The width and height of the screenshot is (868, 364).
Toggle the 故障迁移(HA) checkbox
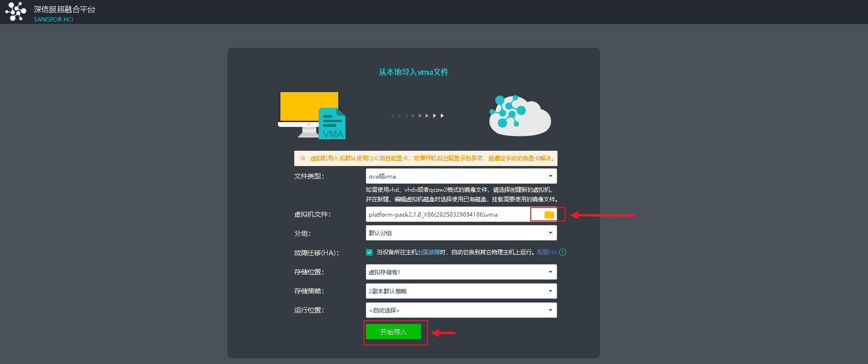(369, 252)
